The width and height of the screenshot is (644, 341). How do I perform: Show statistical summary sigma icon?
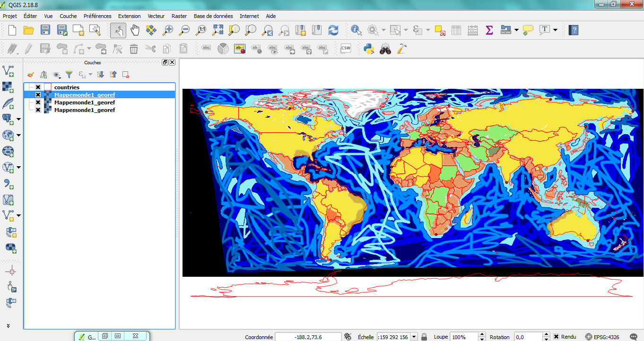[489, 30]
